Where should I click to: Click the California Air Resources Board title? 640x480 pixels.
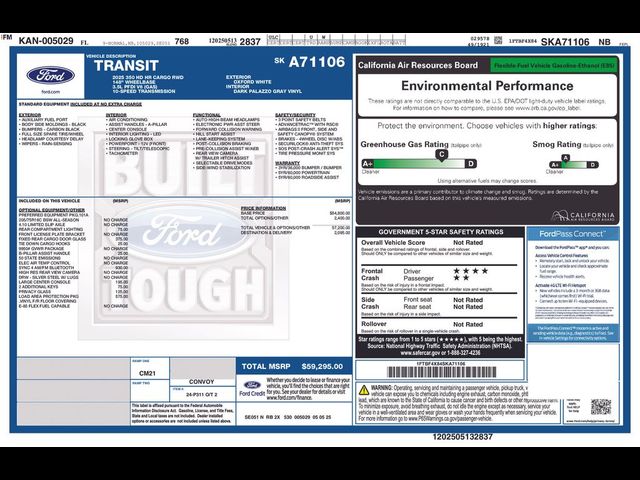click(x=418, y=65)
